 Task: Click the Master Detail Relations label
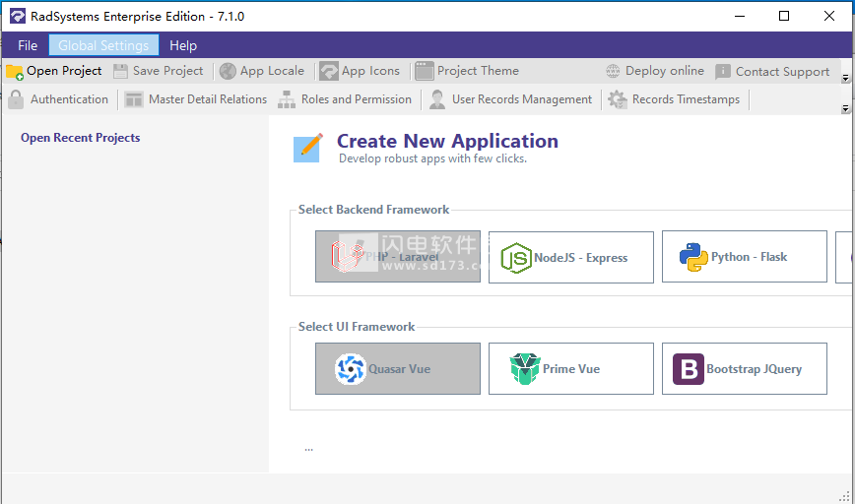208,99
